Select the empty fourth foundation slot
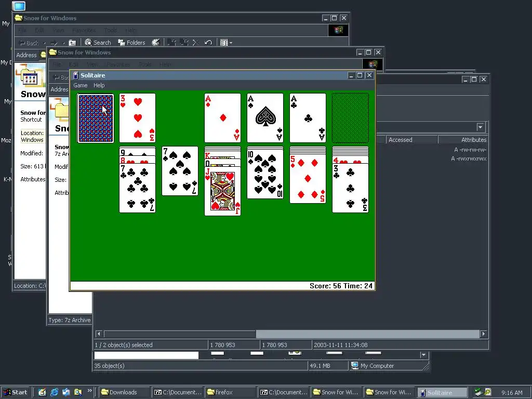The height and width of the screenshot is (399, 532). (x=350, y=118)
